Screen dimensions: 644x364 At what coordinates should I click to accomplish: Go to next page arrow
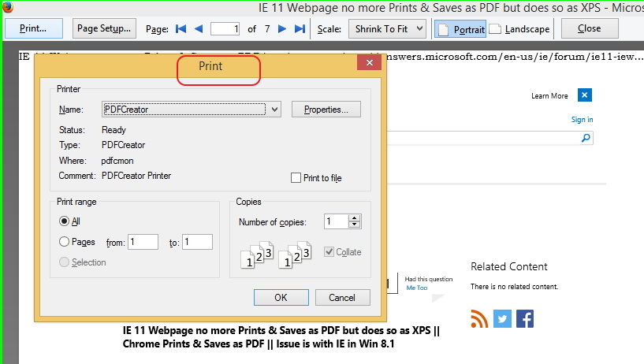point(281,28)
